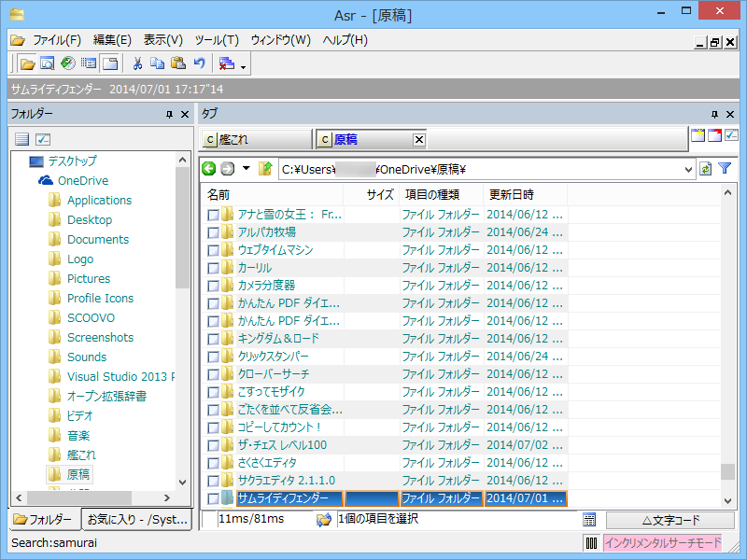Click the Undo arrow icon

point(199,63)
